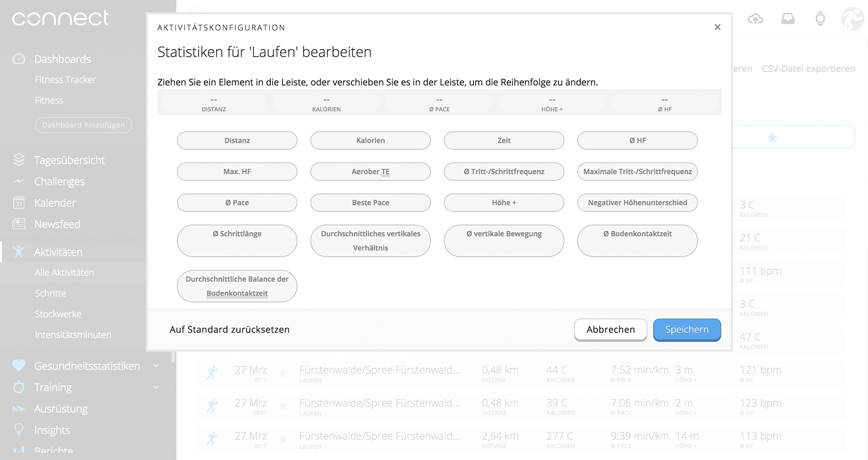Click the Dashboard hinzufügen button
The image size is (868, 460).
[x=84, y=125]
